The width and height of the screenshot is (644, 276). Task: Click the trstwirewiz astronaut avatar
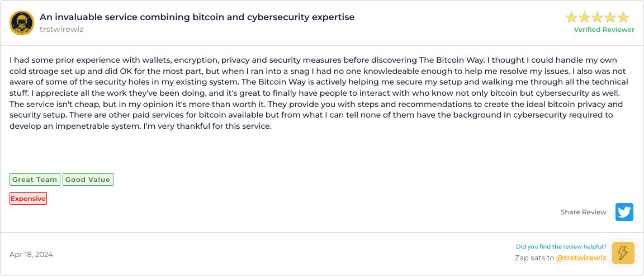(x=22, y=23)
